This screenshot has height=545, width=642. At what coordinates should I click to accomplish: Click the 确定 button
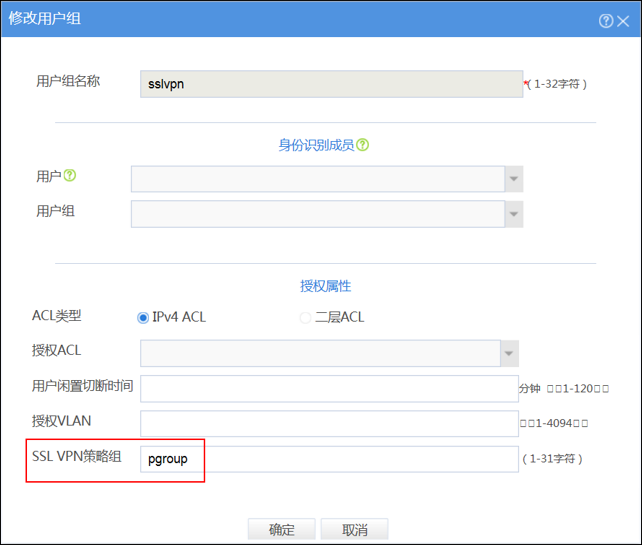pyautogui.click(x=282, y=530)
